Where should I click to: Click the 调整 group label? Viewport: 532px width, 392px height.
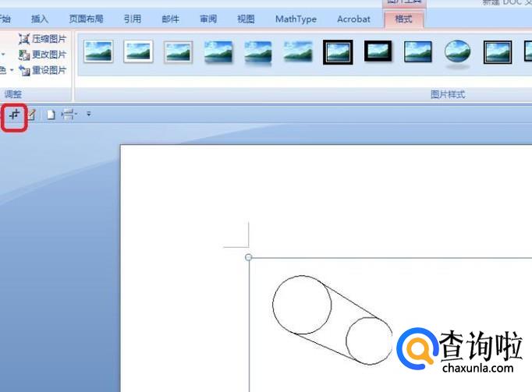13,94
